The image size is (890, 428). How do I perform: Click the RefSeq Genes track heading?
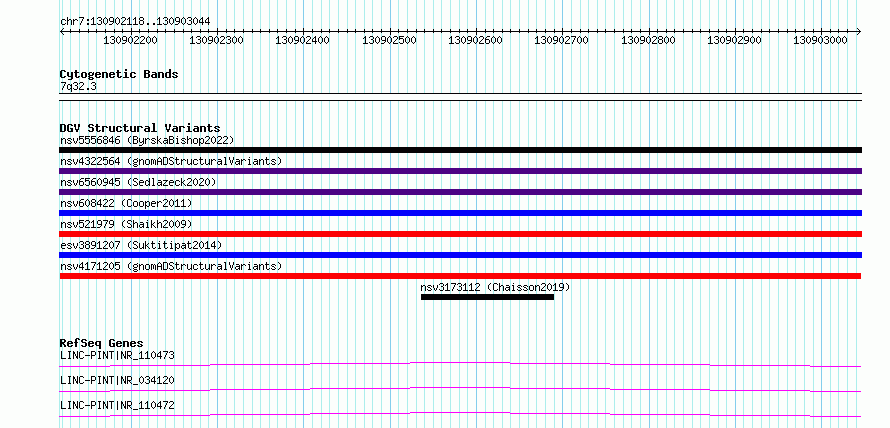(102, 343)
